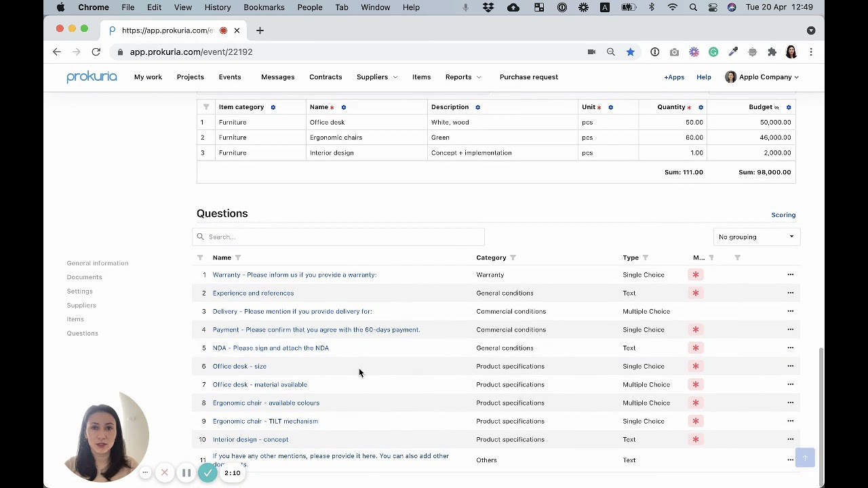Click filter icon at items table header
868x488 pixels.
click(206, 107)
